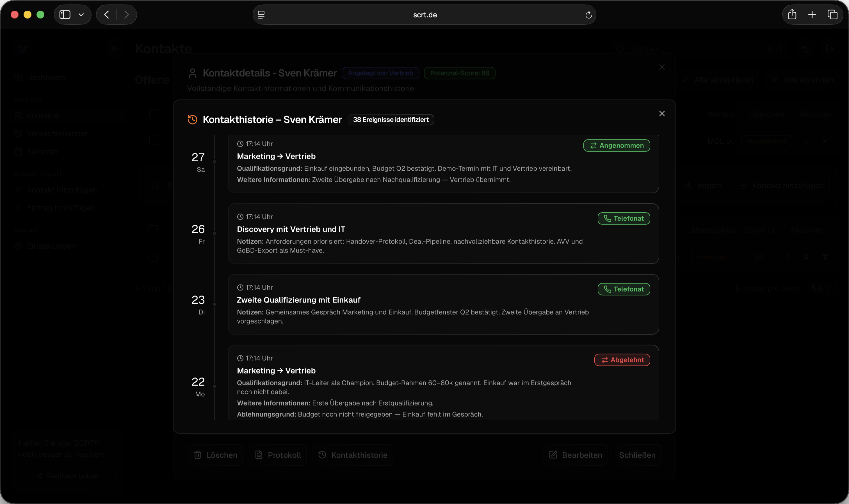Viewport: 849px width, 504px height.
Task: Click clock icon on 22 Mo entry
Action: (x=240, y=358)
